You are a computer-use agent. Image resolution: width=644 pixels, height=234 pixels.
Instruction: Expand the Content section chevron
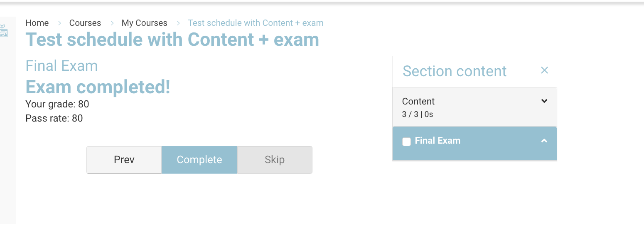point(544,101)
